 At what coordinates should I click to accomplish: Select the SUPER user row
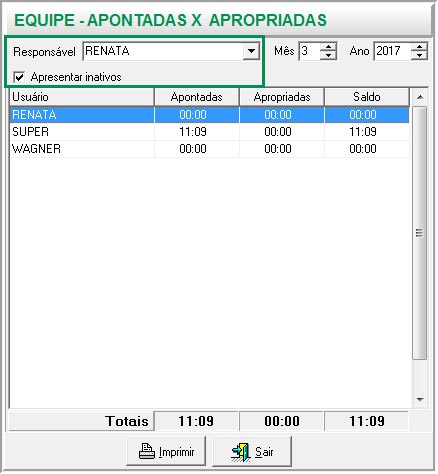pos(209,132)
